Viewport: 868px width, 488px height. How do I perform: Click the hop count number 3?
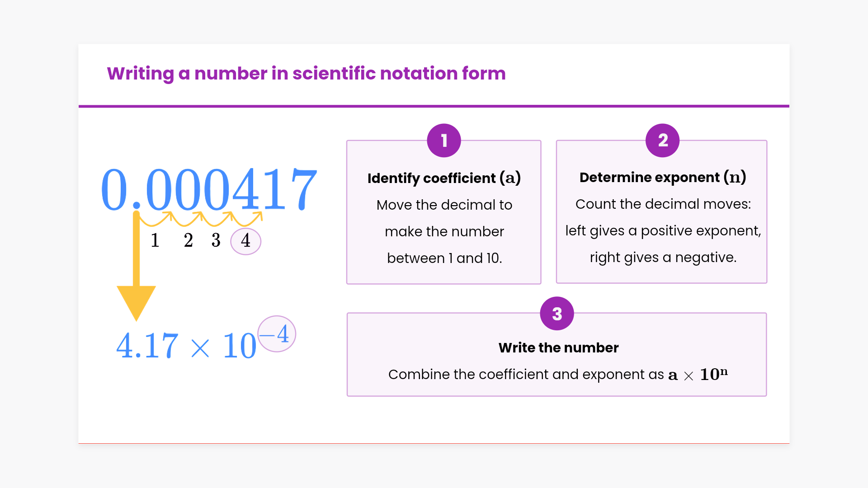coord(216,240)
